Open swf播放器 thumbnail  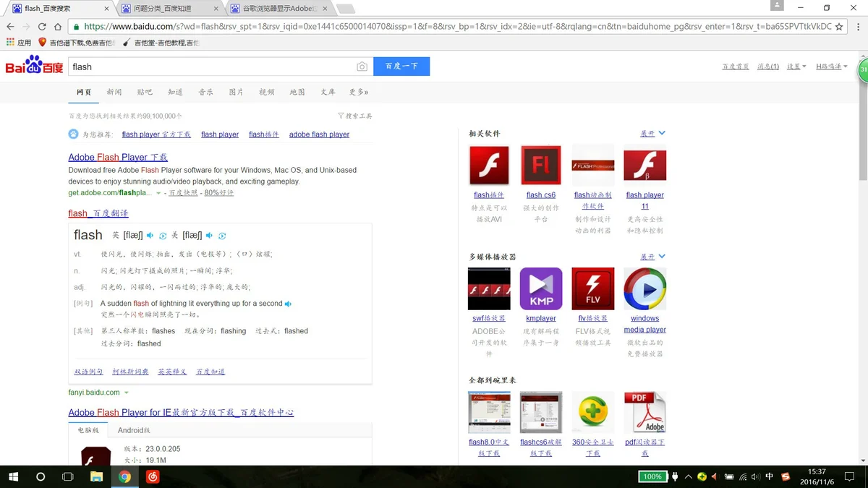point(489,289)
